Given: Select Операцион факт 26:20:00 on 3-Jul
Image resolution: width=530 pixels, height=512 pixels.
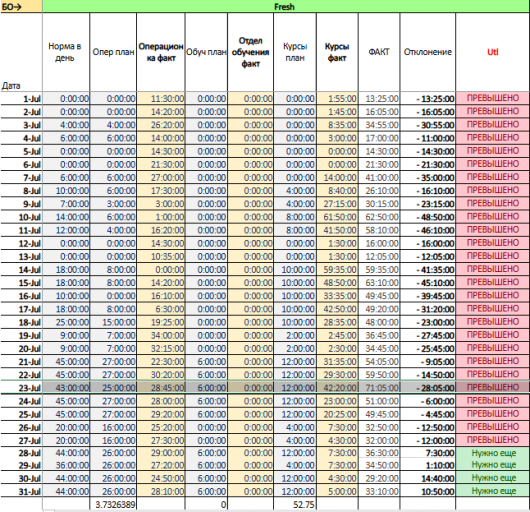Looking at the screenshot, I should 161,125.
